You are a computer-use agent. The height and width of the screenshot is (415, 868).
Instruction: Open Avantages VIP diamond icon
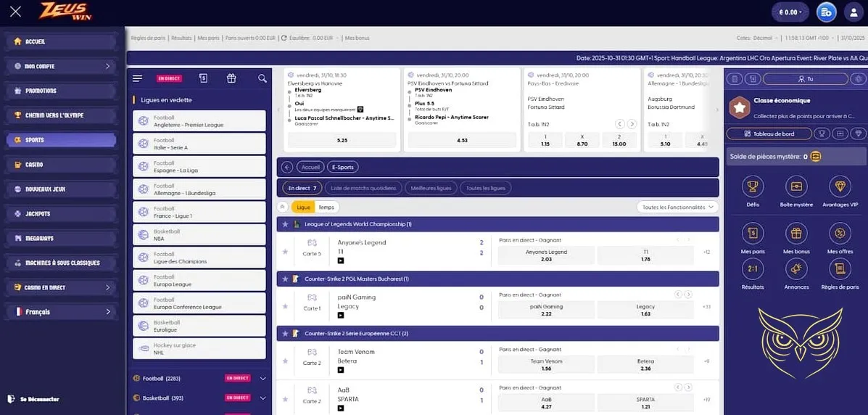click(x=840, y=187)
